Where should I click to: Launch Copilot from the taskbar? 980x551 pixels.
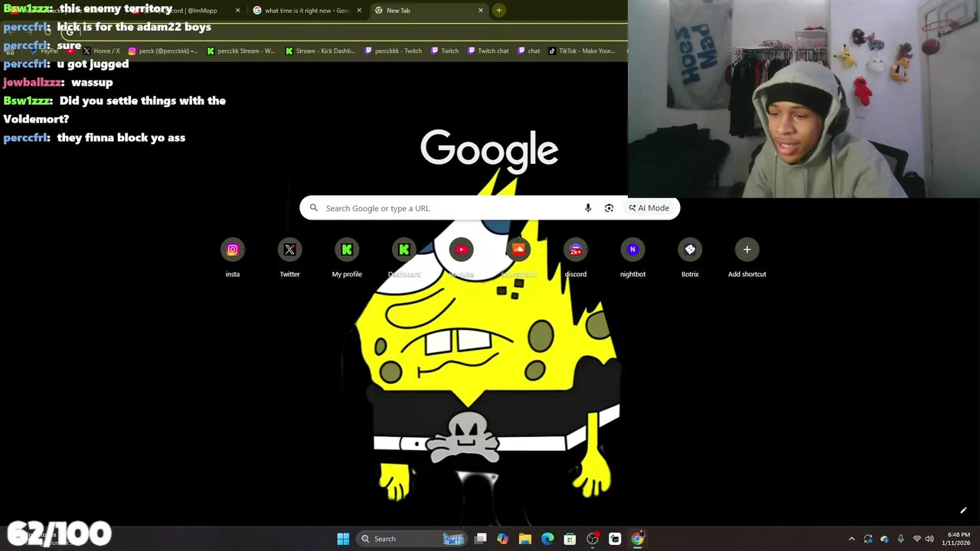point(503,539)
